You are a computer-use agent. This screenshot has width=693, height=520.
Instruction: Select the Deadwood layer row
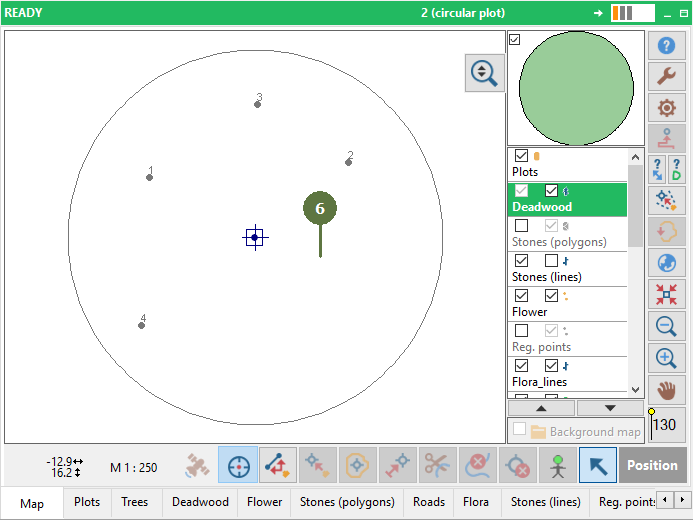(x=567, y=200)
